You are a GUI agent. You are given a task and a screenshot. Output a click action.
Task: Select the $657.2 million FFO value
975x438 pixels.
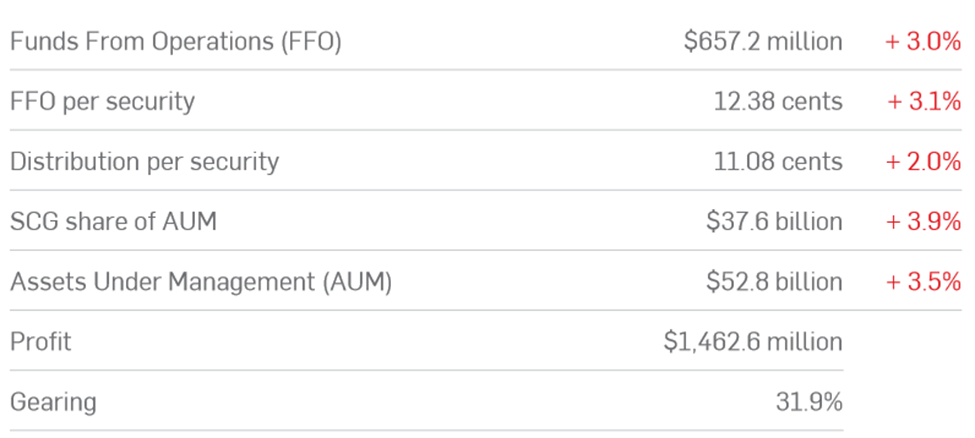(x=763, y=42)
